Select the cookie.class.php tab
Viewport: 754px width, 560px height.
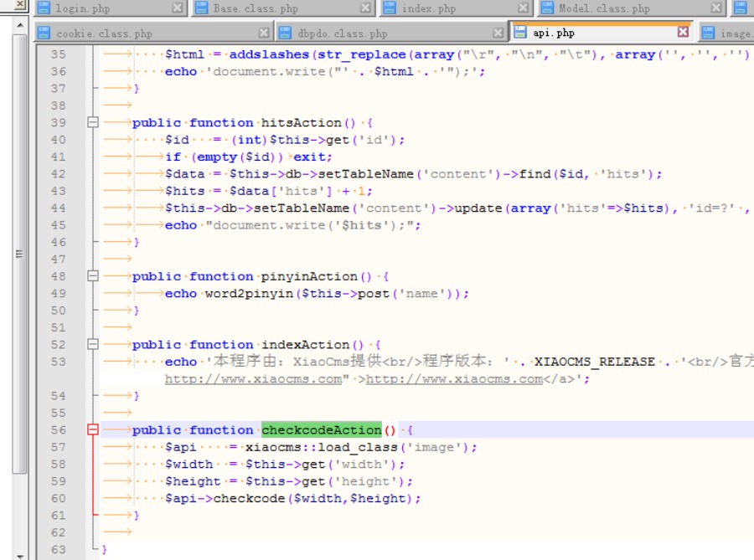(x=153, y=33)
